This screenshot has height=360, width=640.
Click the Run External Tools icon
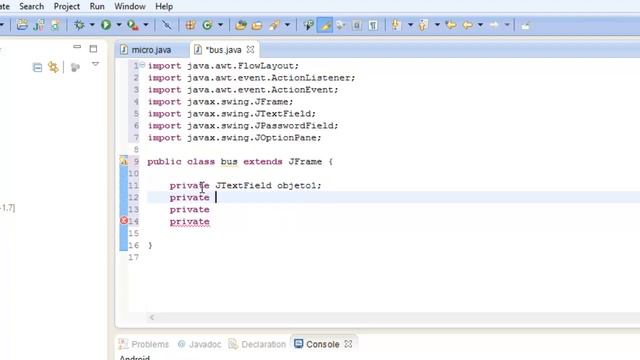[x=133, y=25]
